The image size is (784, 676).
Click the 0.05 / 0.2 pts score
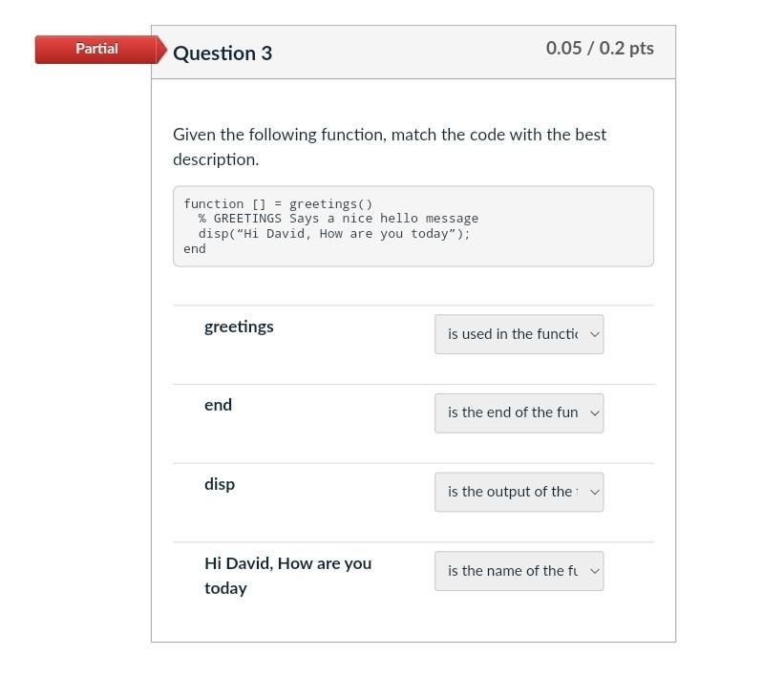600,48
